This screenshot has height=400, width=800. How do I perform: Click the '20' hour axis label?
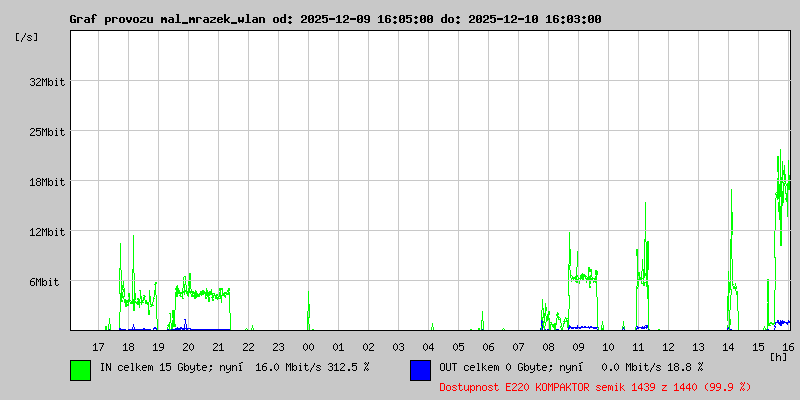tap(188, 347)
